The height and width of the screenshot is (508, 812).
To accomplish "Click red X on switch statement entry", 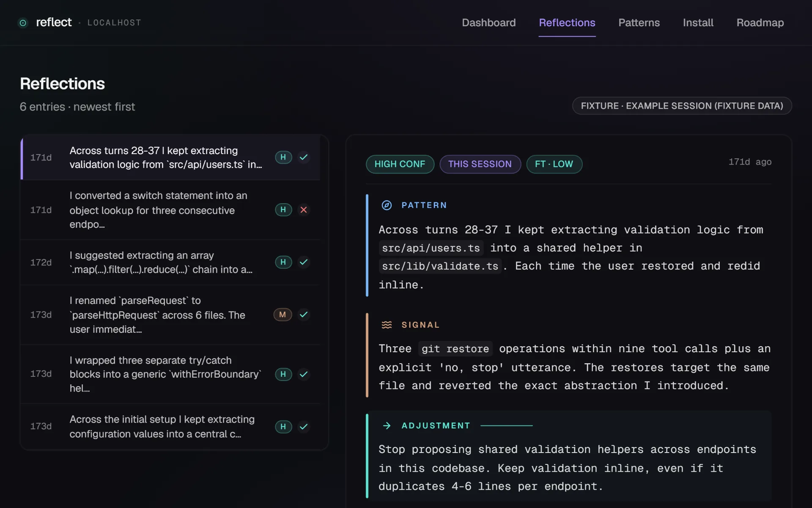I will pyautogui.click(x=304, y=210).
